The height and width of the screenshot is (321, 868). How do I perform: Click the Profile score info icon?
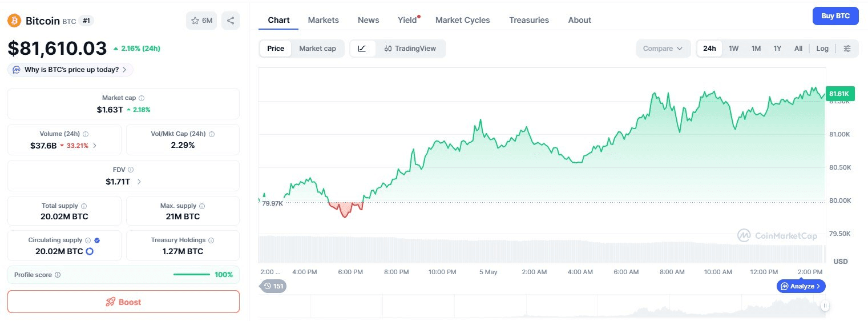(58, 275)
